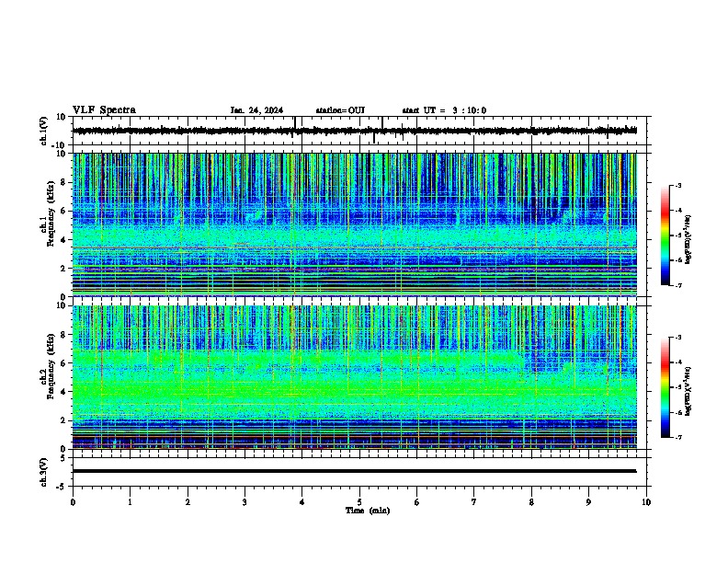Select the 'Jan. 24, 2024' date text
The height and width of the screenshot is (563, 728).
point(256,110)
